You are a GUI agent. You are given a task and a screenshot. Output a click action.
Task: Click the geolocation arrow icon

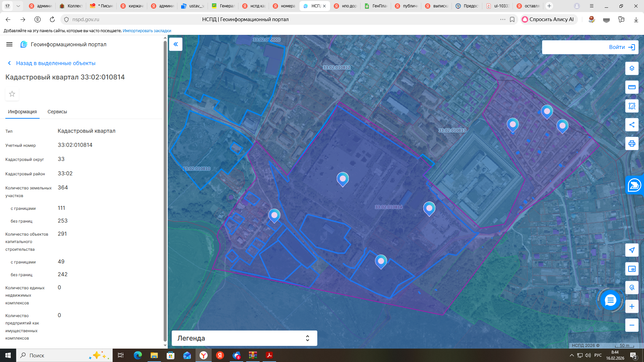(632, 250)
